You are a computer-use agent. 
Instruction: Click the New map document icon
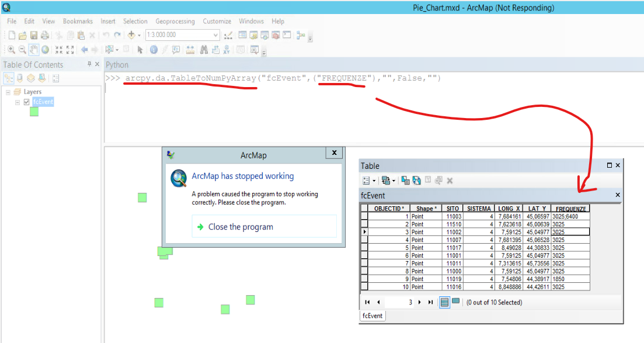(12, 36)
